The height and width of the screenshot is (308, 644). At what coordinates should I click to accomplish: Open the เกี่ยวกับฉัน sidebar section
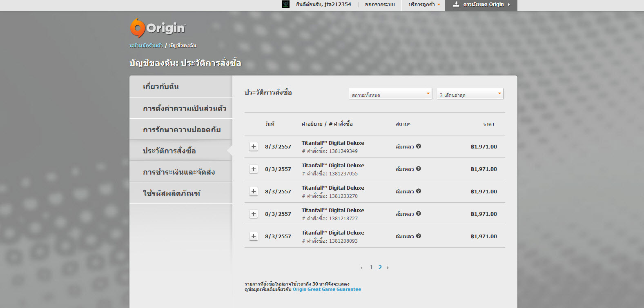tap(181, 86)
